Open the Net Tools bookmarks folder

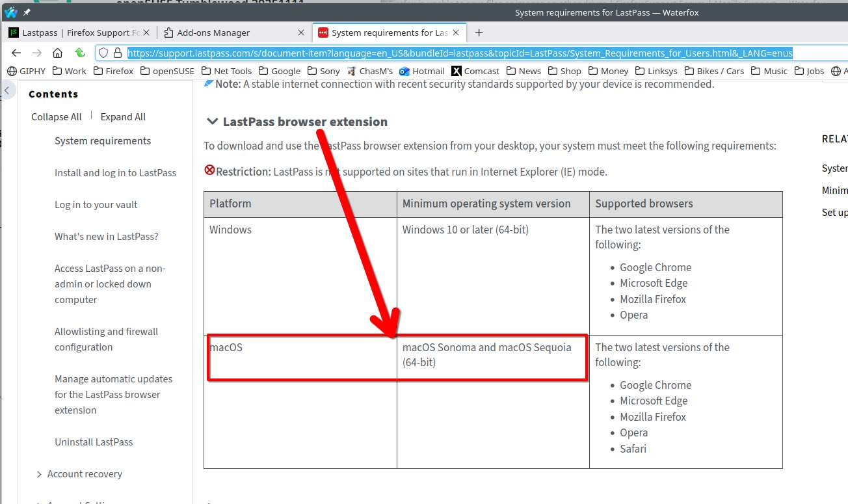click(x=227, y=71)
